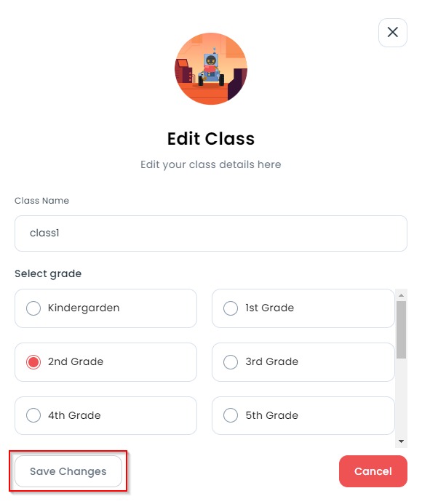This screenshot has width=422, height=504.
Task: Click the 'Edit your class details here' subtitle
Action: pyautogui.click(x=211, y=164)
